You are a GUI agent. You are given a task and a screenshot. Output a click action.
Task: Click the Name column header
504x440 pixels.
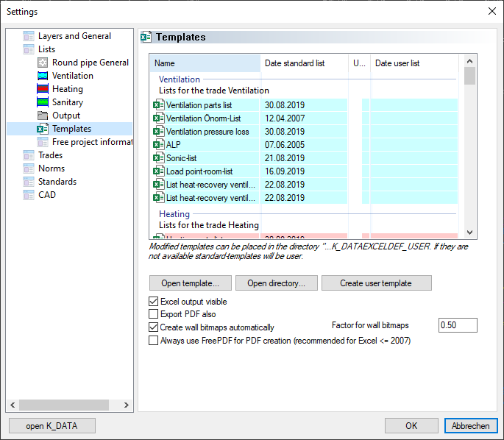[x=204, y=63]
